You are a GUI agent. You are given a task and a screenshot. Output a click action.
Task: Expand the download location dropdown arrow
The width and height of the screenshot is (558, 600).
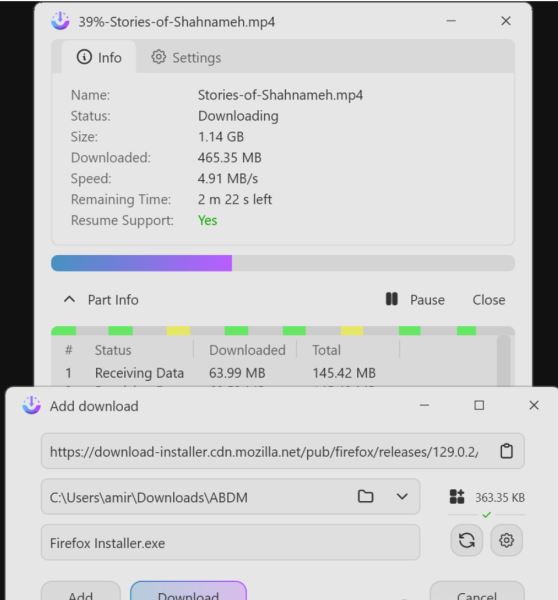tap(402, 496)
